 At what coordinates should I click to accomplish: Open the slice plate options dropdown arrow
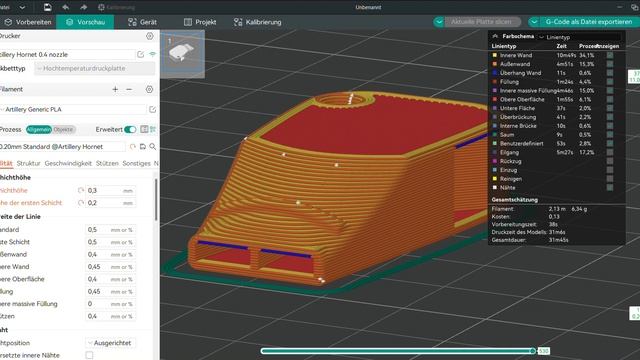click(x=439, y=22)
